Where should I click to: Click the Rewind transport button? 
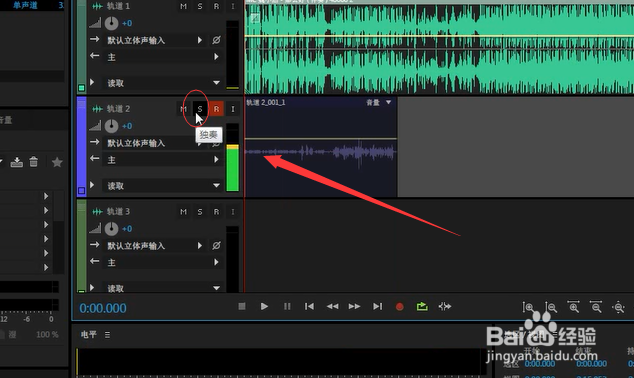(332, 306)
